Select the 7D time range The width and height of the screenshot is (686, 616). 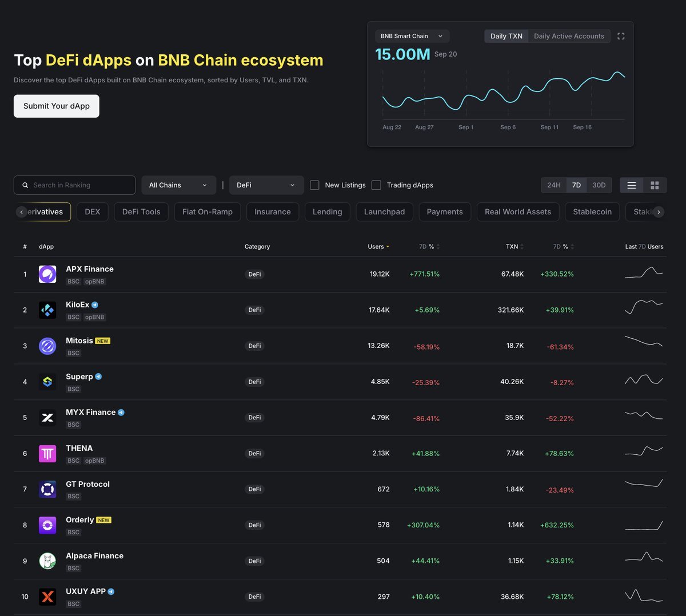coord(576,185)
